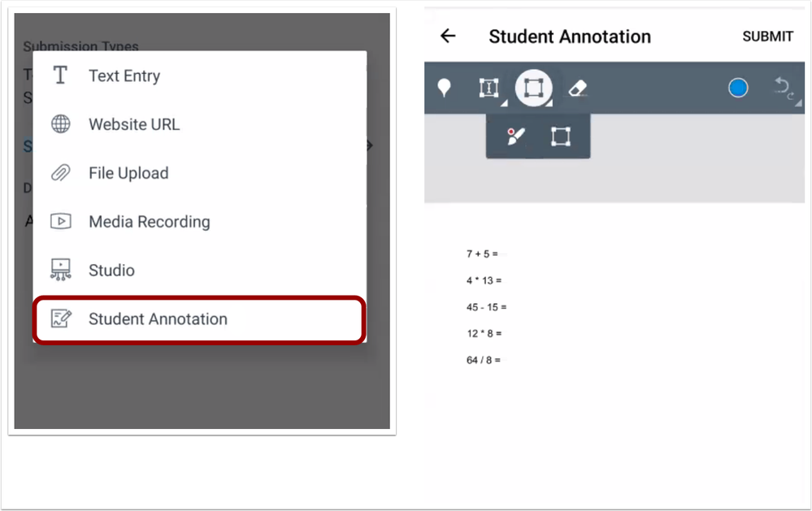Image resolution: width=812 pixels, height=511 pixels.
Task: Click the '7 + 5 =' problem
Action: [482, 253]
